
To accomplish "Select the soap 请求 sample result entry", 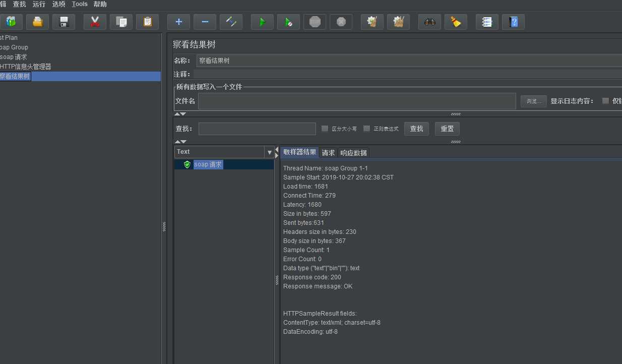I will [x=208, y=164].
